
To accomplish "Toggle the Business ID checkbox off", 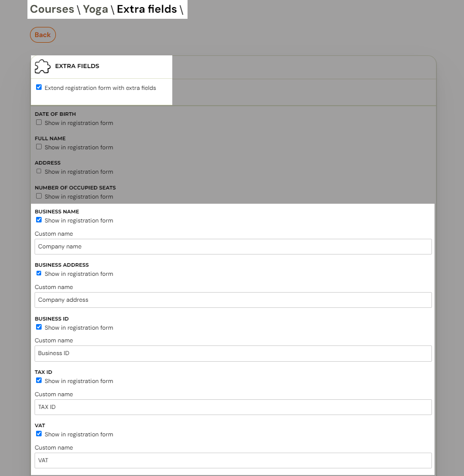I will (x=39, y=327).
